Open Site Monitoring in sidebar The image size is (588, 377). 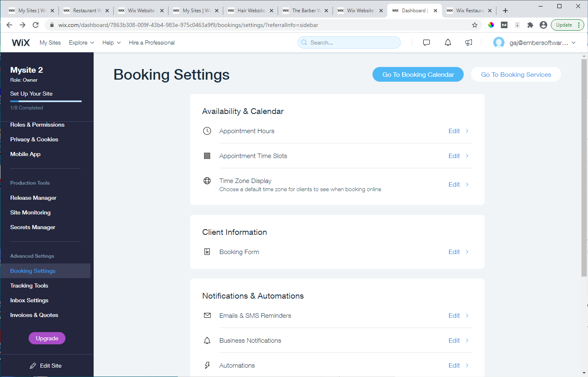click(30, 212)
